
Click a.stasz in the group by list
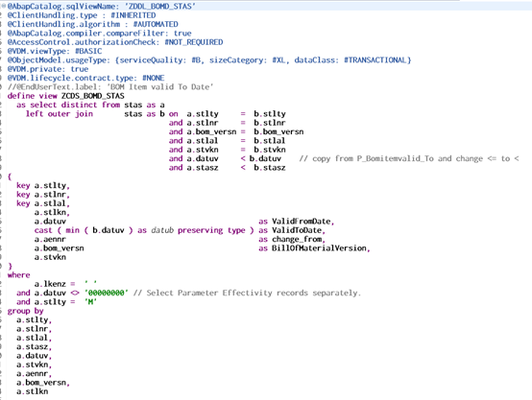(x=33, y=347)
